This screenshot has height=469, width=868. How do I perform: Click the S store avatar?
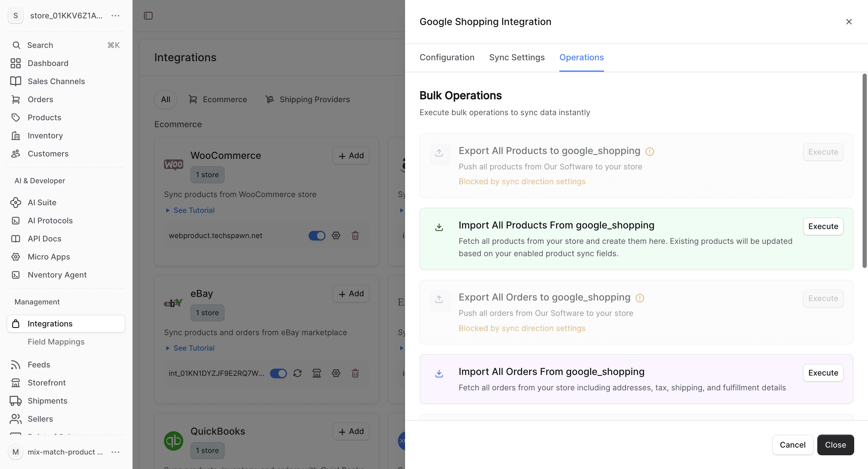(x=15, y=15)
